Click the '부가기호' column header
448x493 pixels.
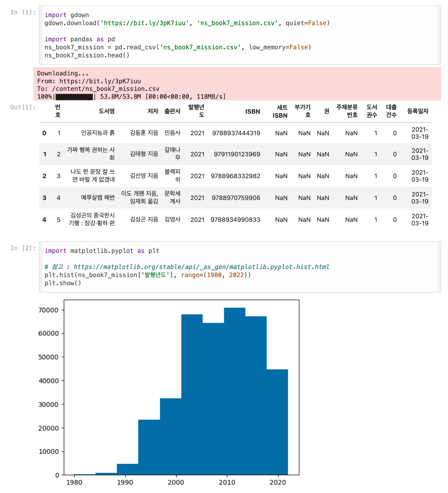pyautogui.click(x=302, y=111)
